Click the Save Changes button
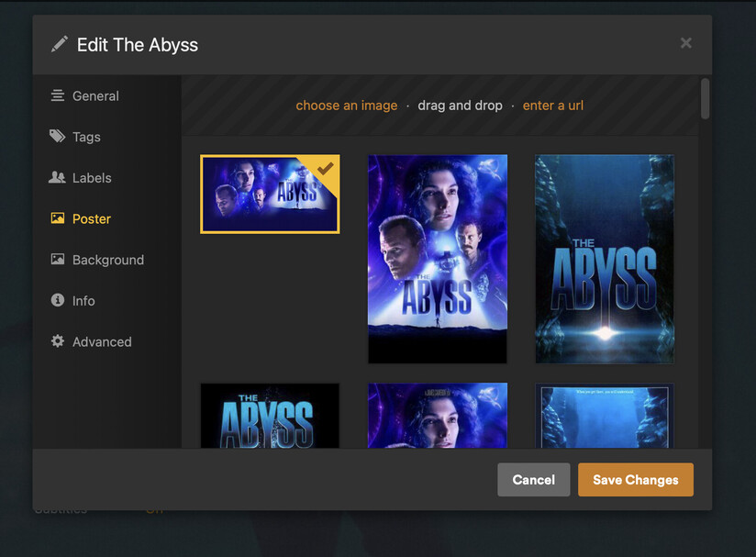Screen dimensions: 756x557 pyautogui.click(x=636, y=480)
